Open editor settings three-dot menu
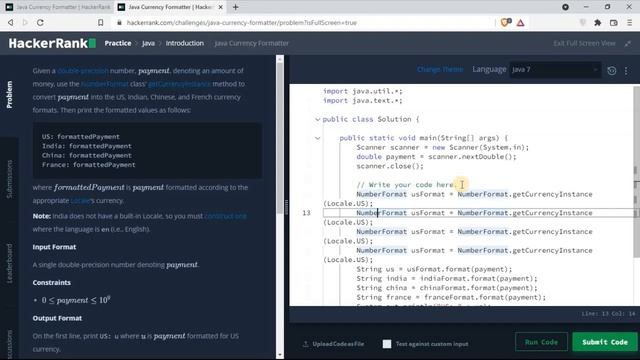This screenshot has width=640, height=360. 626,71
